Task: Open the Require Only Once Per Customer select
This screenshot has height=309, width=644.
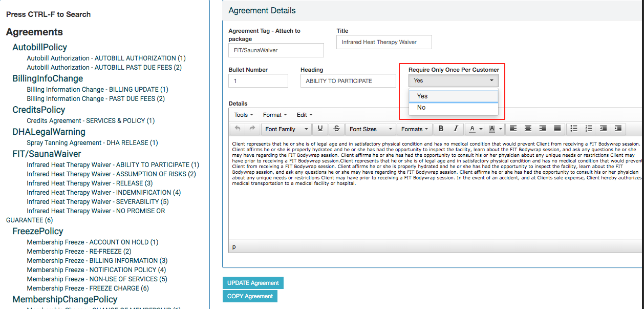Action: pyautogui.click(x=453, y=80)
